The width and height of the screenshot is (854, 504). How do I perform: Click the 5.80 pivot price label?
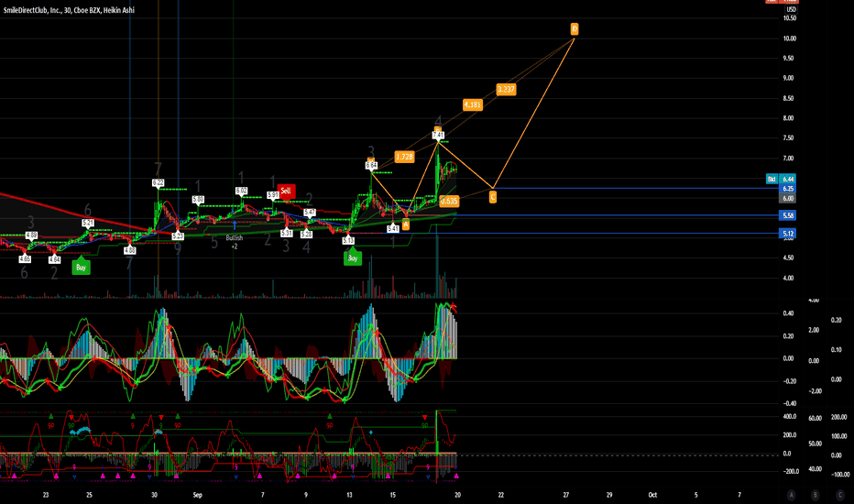(198, 200)
